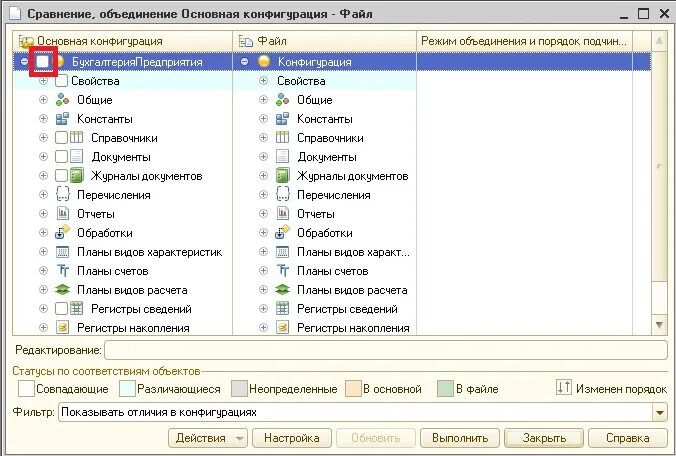
Task: Click the Совпадающие white status swatch
Action: (26, 389)
